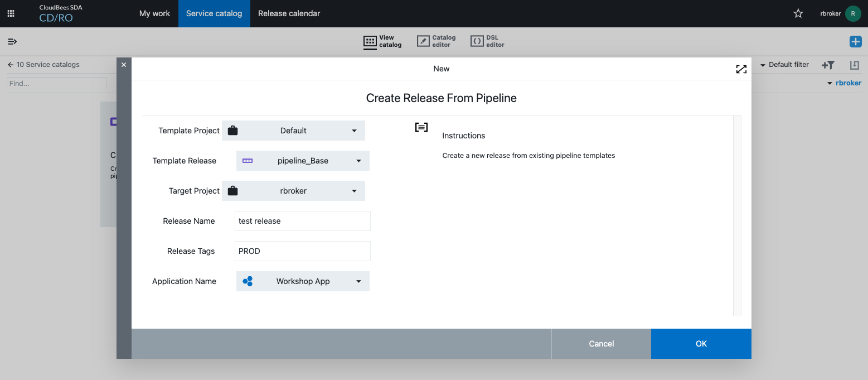Open the Template Project dropdown

click(x=293, y=131)
